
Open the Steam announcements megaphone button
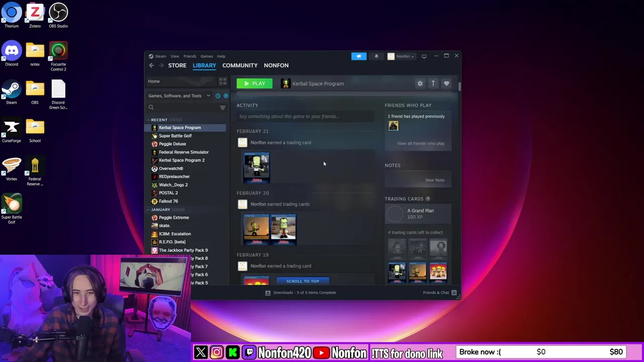[359, 56]
